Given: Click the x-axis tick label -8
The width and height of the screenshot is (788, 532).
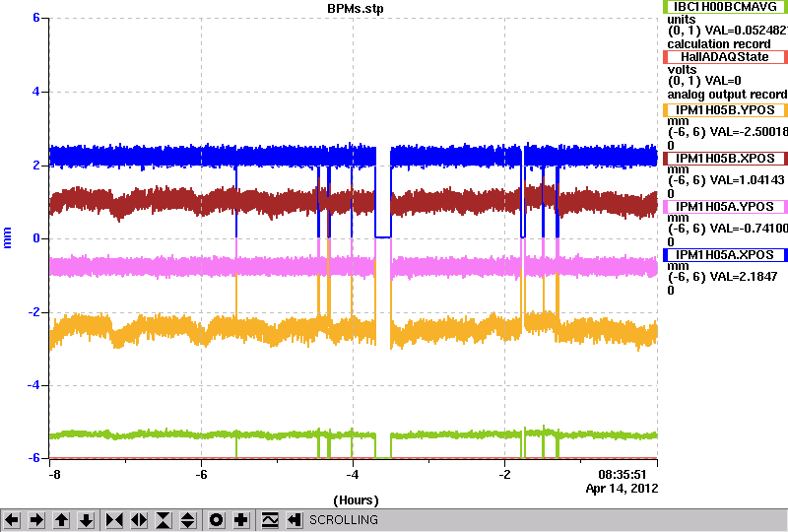Looking at the screenshot, I should tap(55, 475).
